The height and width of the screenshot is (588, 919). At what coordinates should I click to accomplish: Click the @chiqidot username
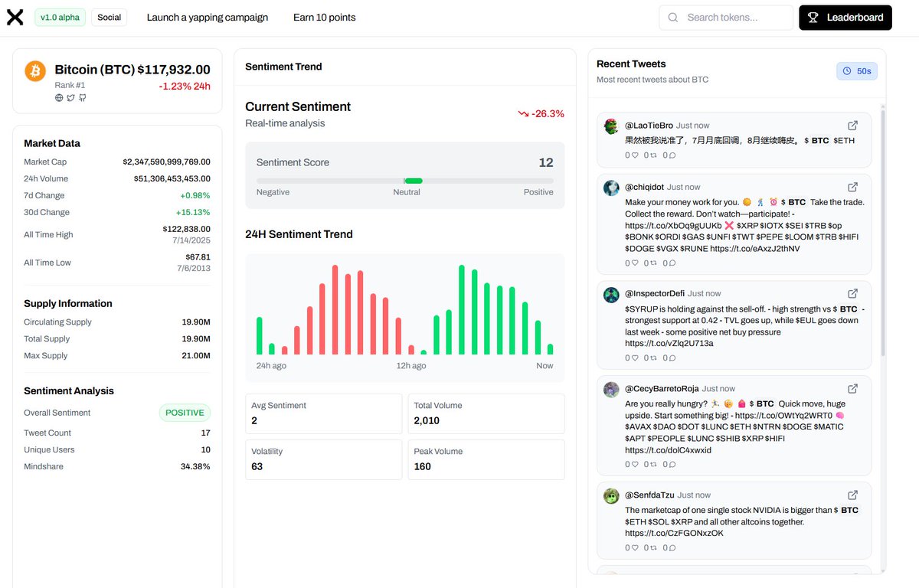644,187
